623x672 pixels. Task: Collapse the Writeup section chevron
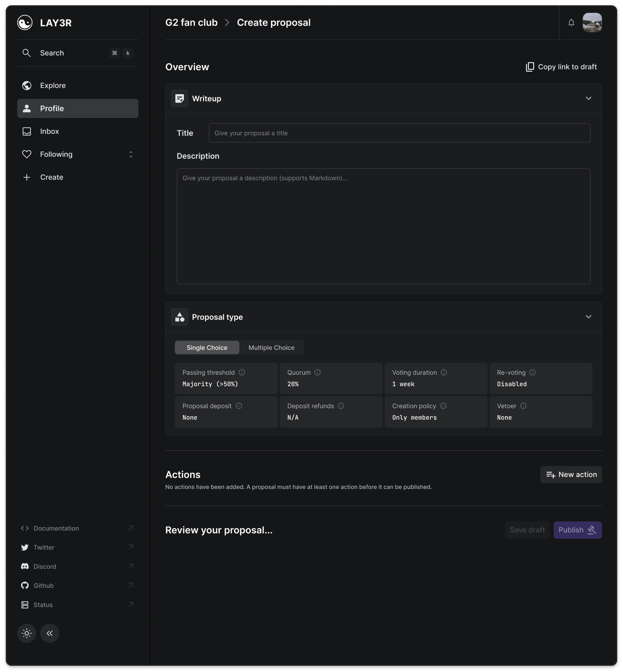[588, 98]
